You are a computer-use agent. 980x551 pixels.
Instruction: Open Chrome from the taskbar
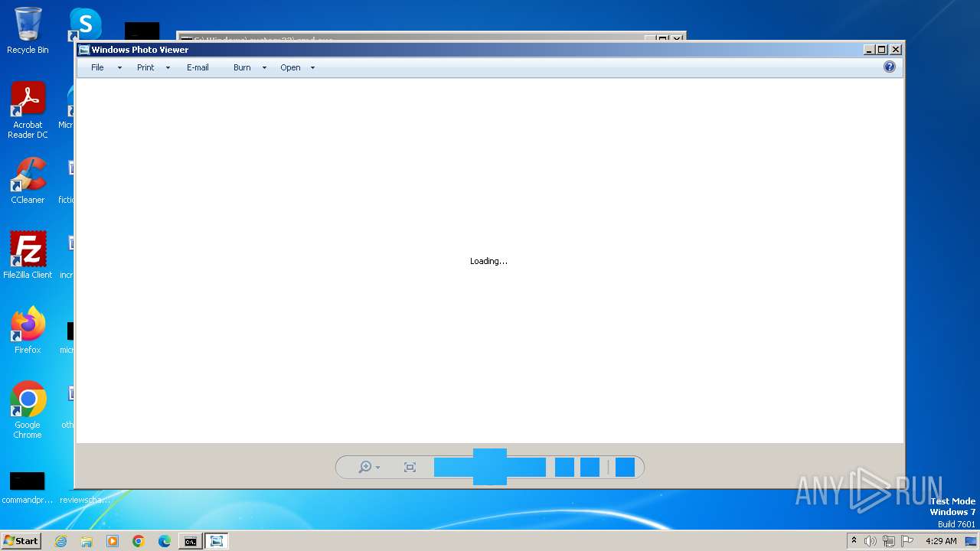coord(139,541)
